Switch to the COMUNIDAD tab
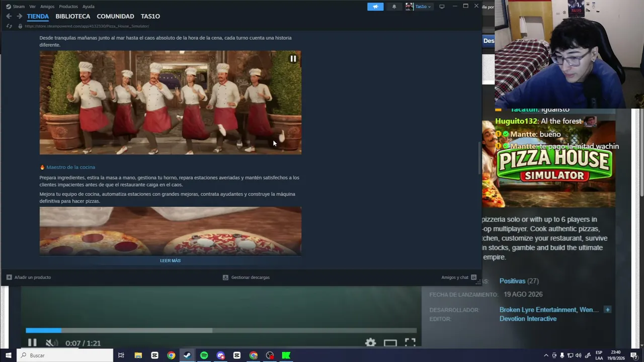Screen dimensions: 644x362 (115, 16)
